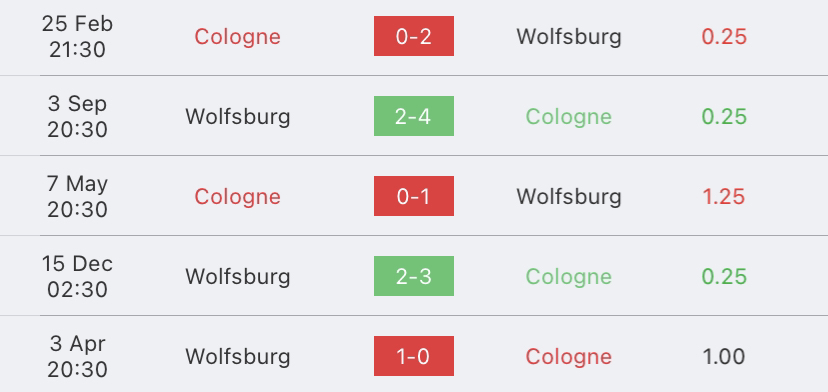828x392 pixels.
Task: Select Wolfsburg in the 15 Dec match
Action: click(238, 276)
